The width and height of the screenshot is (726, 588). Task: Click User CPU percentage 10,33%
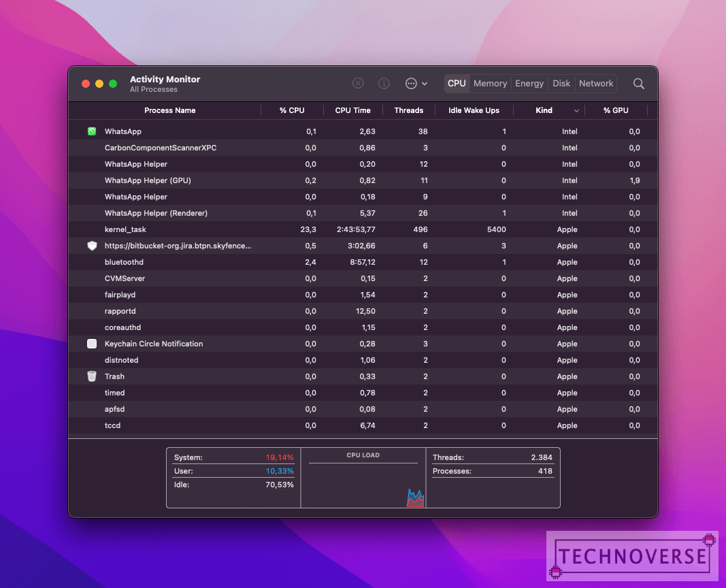click(x=280, y=471)
